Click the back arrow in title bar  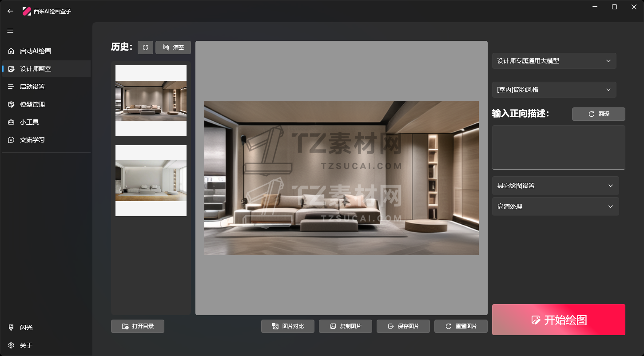[x=10, y=11]
